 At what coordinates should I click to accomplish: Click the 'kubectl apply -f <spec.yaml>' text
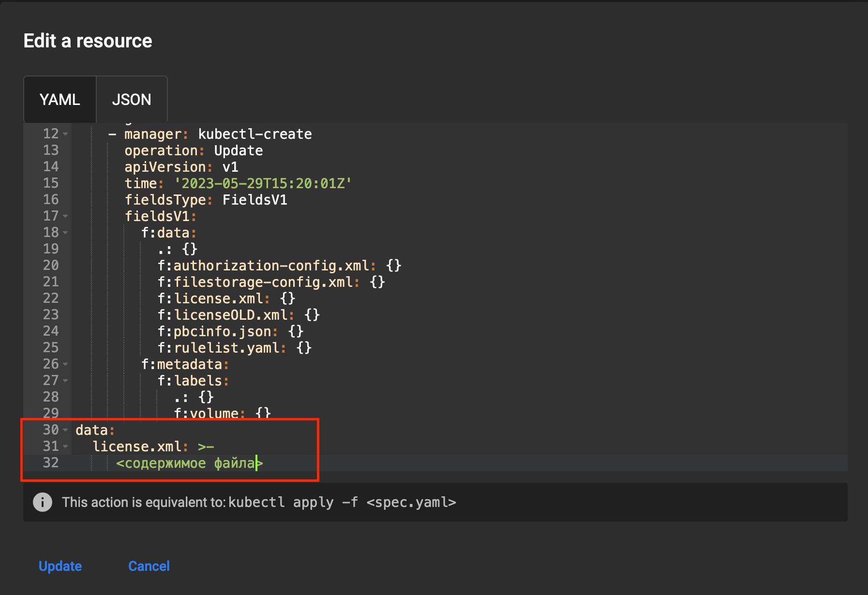pyautogui.click(x=342, y=502)
